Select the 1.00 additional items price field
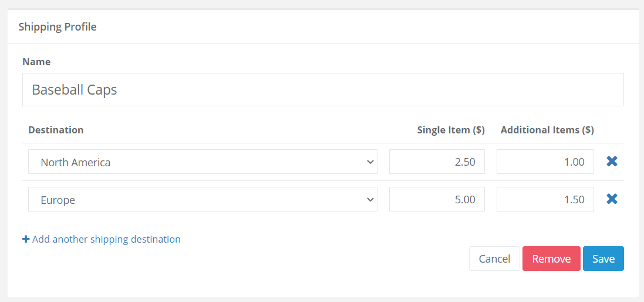Screen dimensions: 644x302 tap(545, 162)
